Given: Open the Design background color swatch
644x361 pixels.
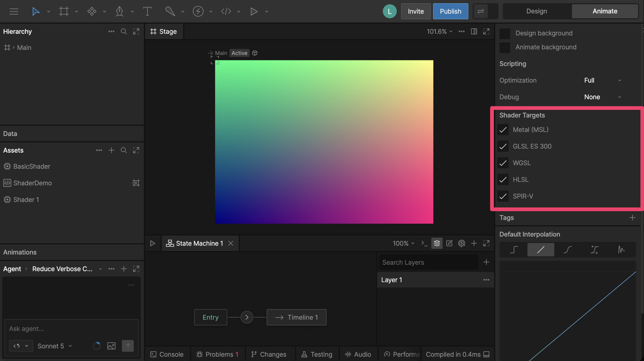Looking at the screenshot, I should (x=505, y=34).
